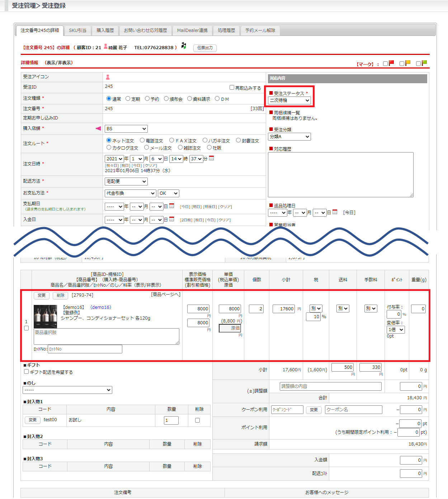
Task: Switch to the SKU引当 tab
Action: 78,30
